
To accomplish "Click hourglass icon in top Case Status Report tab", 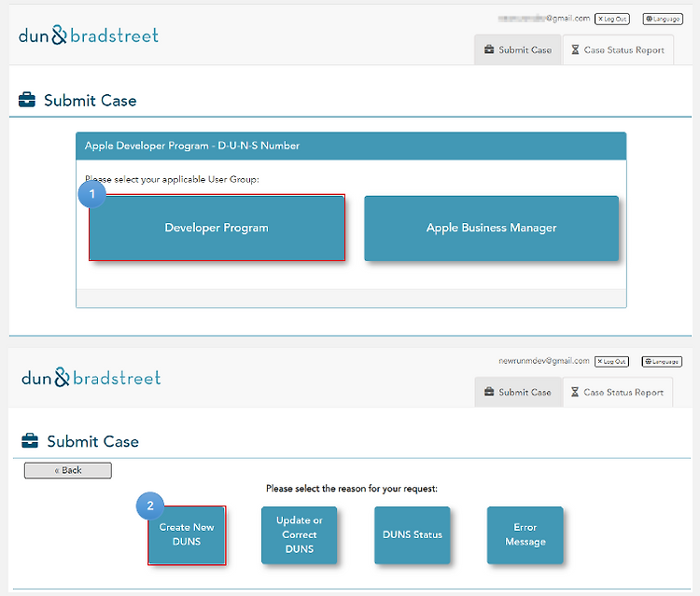I will coord(576,49).
